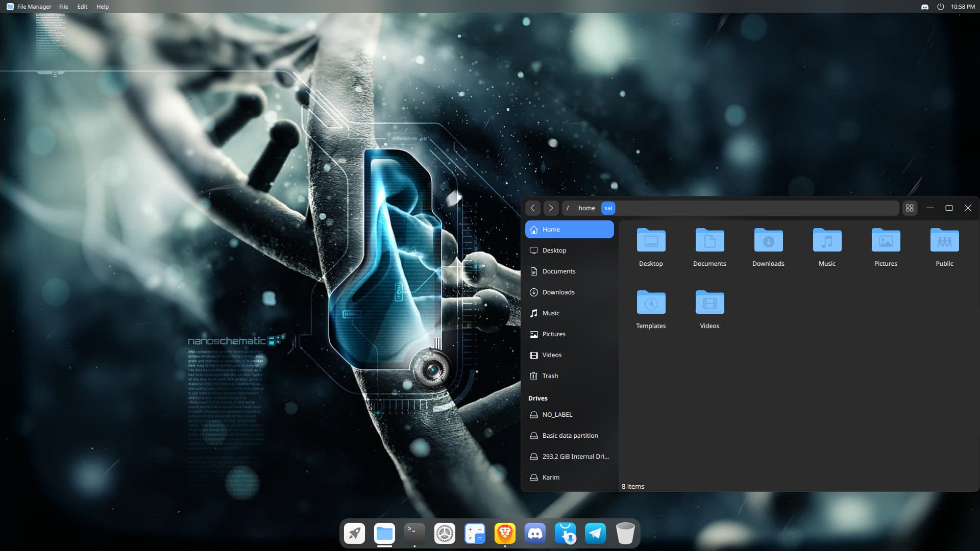Go to Documents in the sidebar
The width and height of the screenshot is (980, 551).
[x=569, y=271]
